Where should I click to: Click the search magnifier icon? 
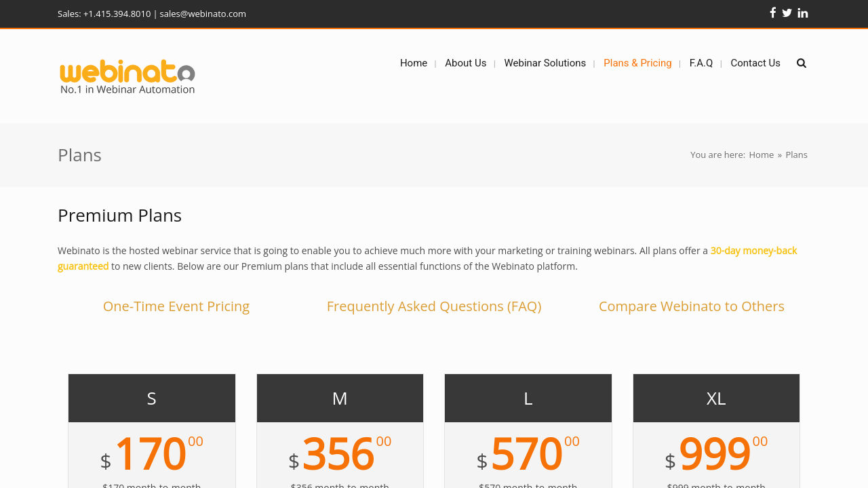801,63
